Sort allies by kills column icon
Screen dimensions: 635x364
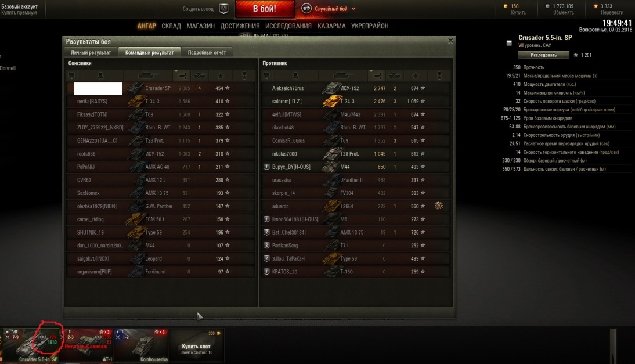coord(199,75)
